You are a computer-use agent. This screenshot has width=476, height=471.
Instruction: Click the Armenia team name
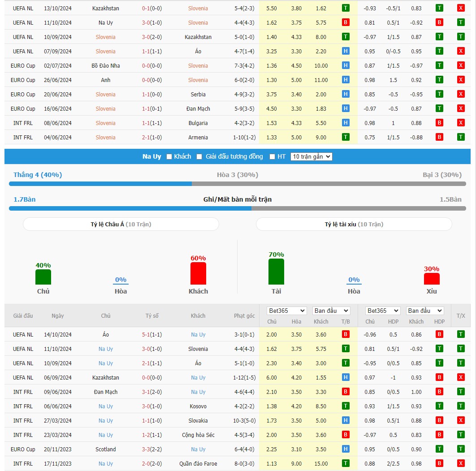click(198, 138)
